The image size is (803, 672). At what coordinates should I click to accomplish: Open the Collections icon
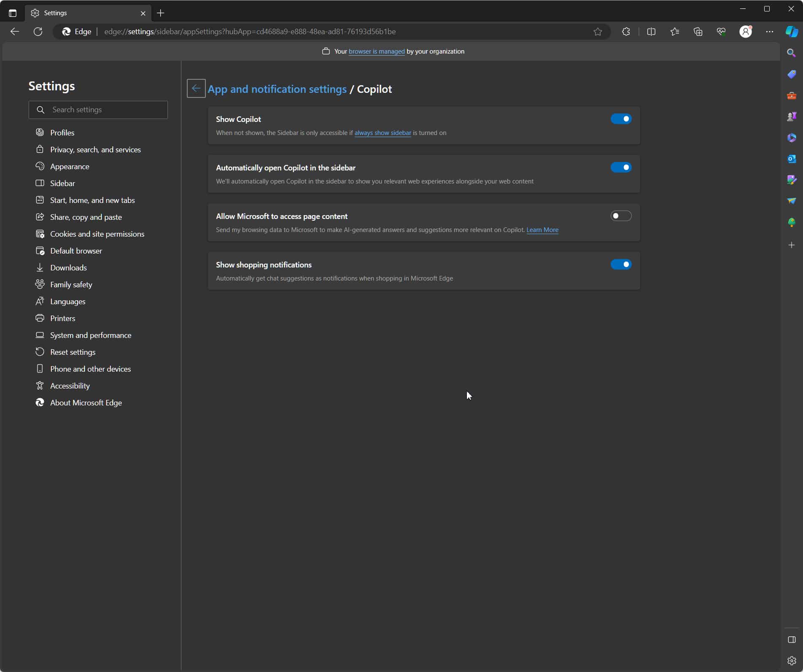(698, 32)
